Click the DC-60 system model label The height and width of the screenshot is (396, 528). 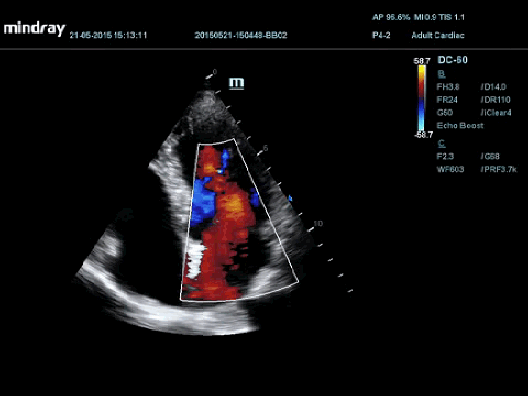pyautogui.click(x=452, y=60)
